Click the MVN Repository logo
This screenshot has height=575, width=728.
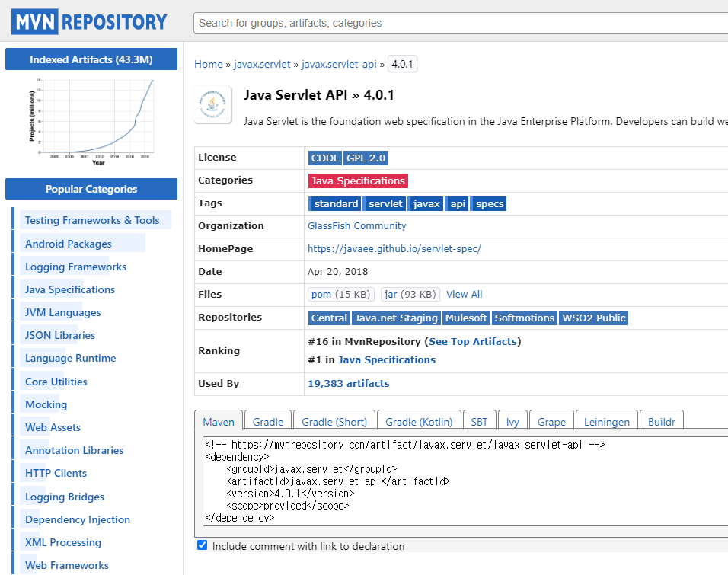coord(89,22)
